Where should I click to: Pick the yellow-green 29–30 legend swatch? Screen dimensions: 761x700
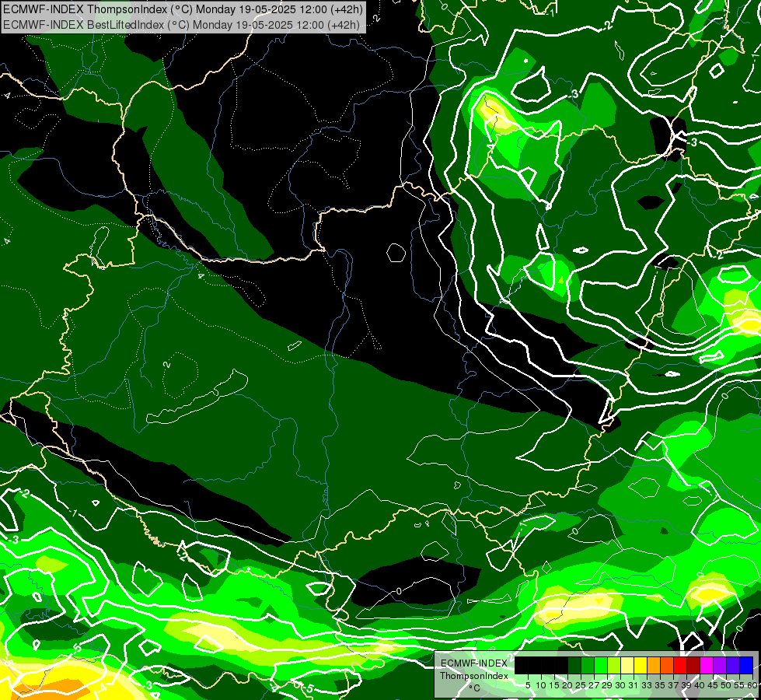[x=614, y=666]
